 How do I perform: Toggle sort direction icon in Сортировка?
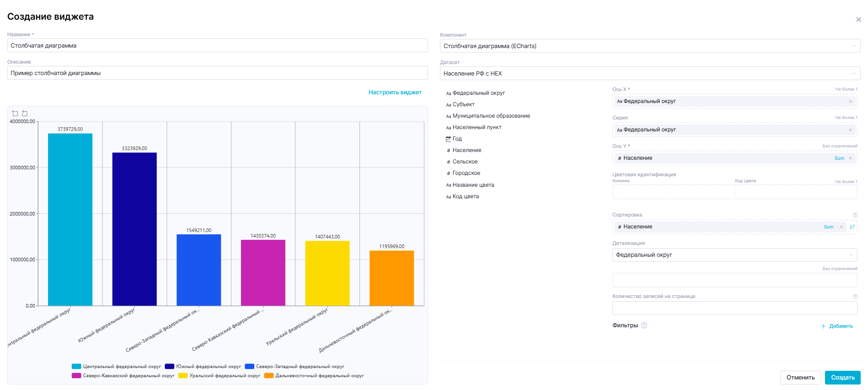pyautogui.click(x=852, y=227)
